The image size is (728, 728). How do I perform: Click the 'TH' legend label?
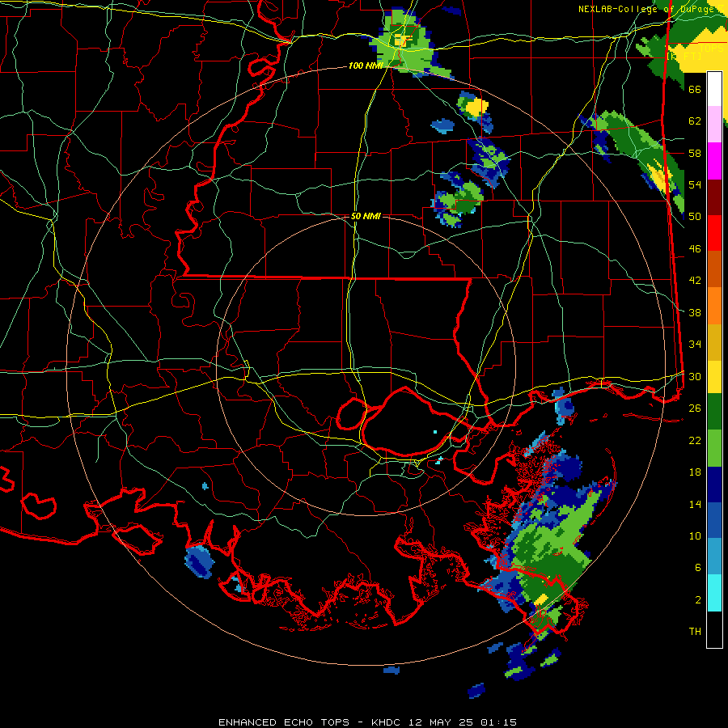coord(695,632)
